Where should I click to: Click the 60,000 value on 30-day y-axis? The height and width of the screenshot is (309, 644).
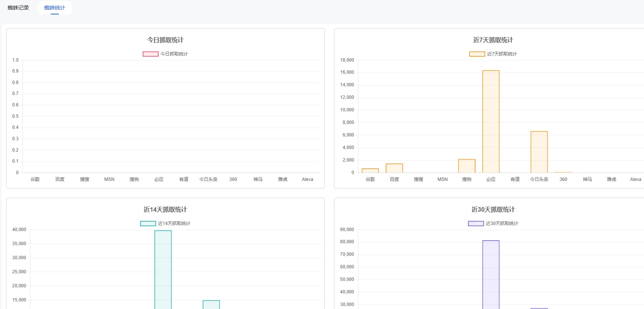(x=347, y=267)
